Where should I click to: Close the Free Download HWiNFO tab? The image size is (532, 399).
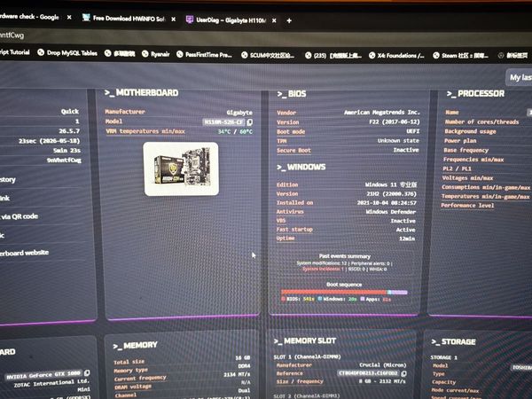[x=174, y=20]
